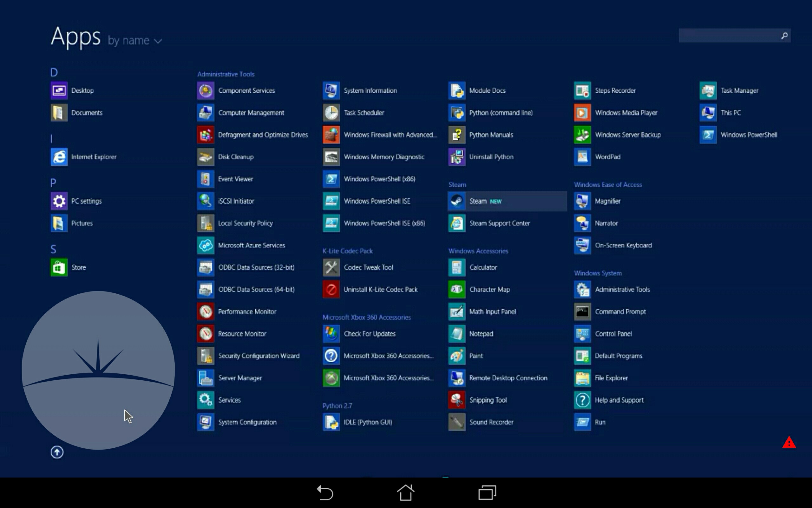The width and height of the screenshot is (812, 508).
Task: Launch Windows Firewall with Advanced Security icon
Action: coord(331,135)
